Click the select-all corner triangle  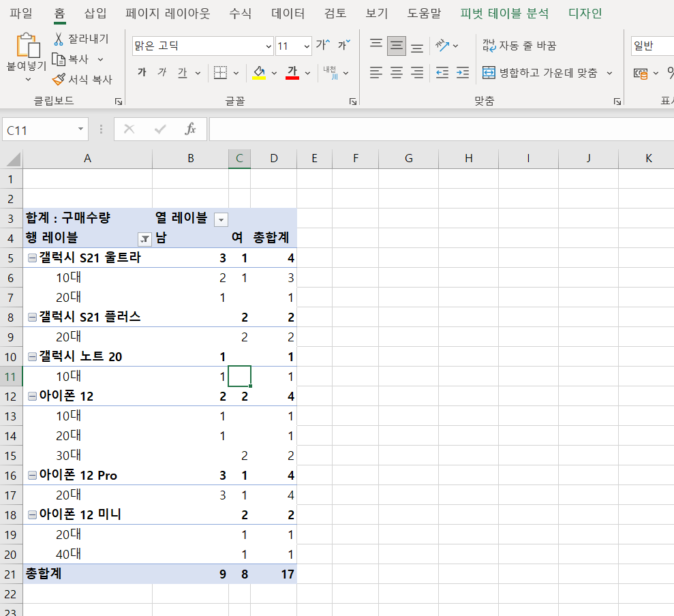coord(14,159)
